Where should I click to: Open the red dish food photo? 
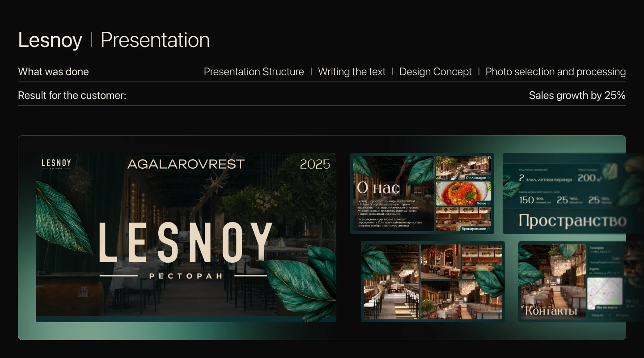click(463, 194)
